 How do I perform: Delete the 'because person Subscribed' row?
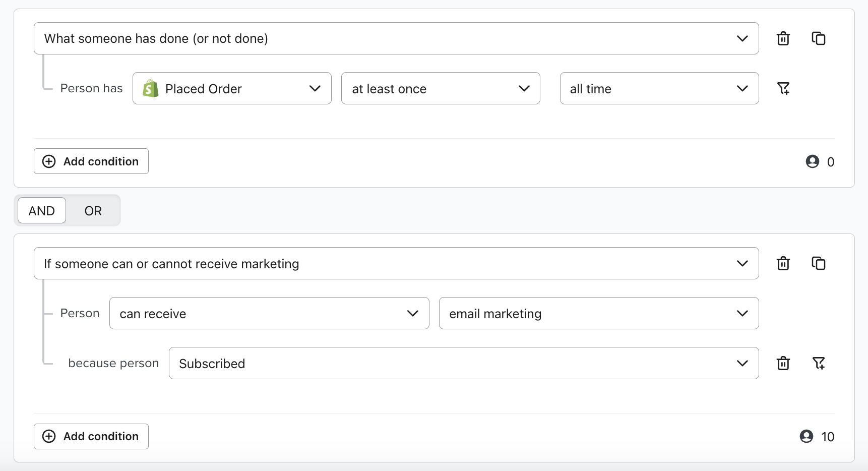(783, 363)
